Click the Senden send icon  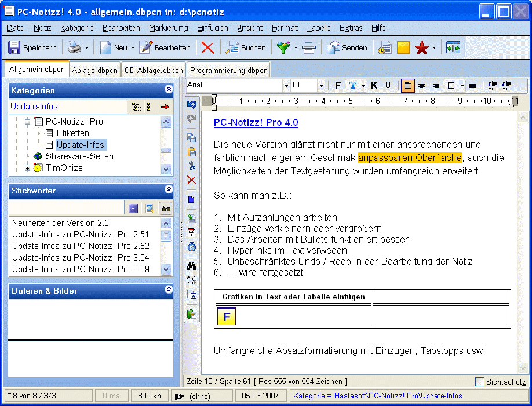333,47
